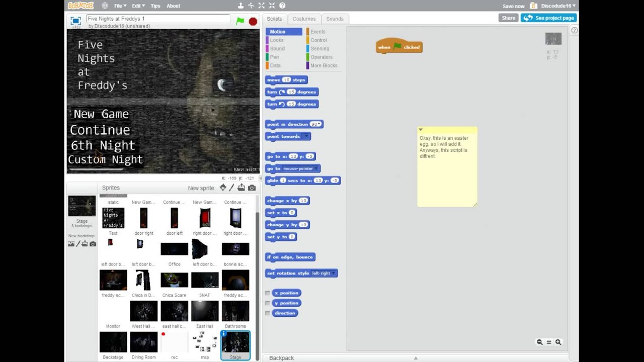Image resolution: width=644 pixels, height=362 pixels.
Task: Upload sprite from file
Action: pos(242,188)
